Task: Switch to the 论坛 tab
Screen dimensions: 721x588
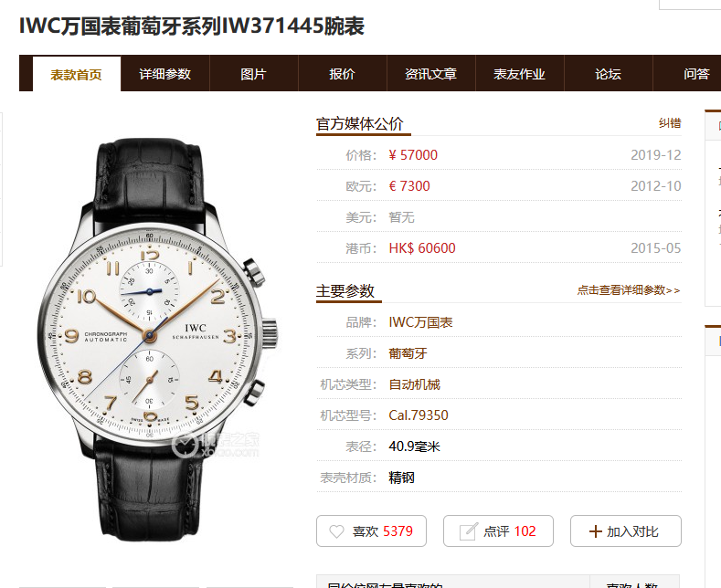Action: pyautogui.click(x=609, y=74)
